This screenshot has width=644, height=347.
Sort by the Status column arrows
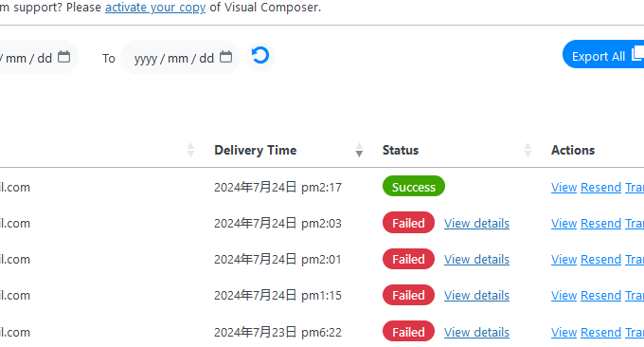[x=528, y=150]
